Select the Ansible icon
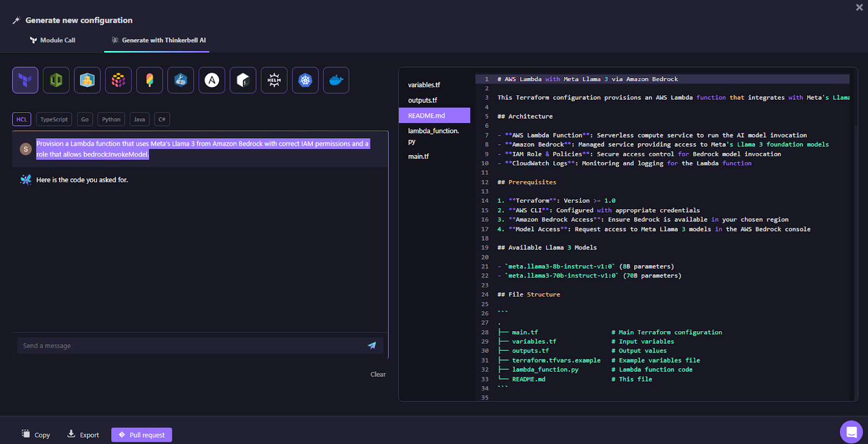The image size is (868, 444). click(x=212, y=80)
